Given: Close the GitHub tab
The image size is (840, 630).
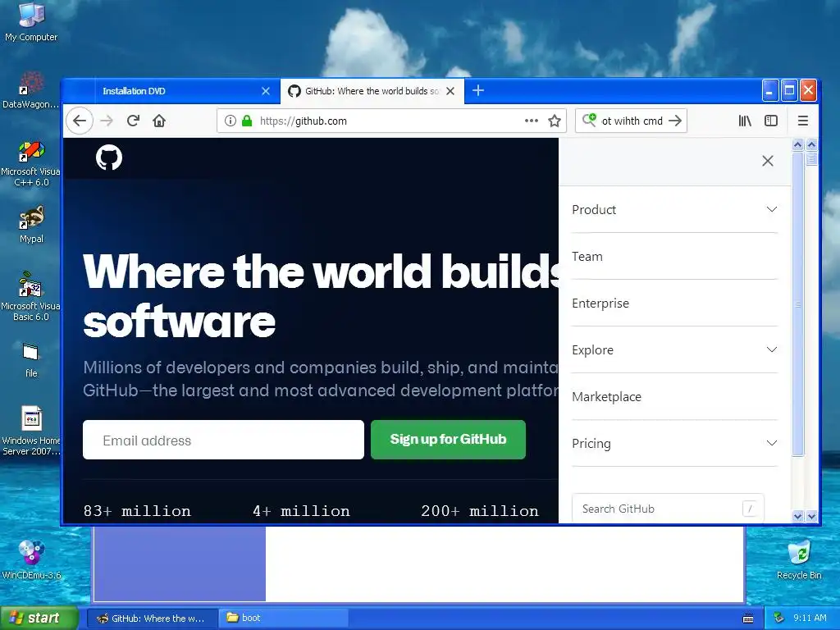Looking at the screenshot, I should pos(450,91).
